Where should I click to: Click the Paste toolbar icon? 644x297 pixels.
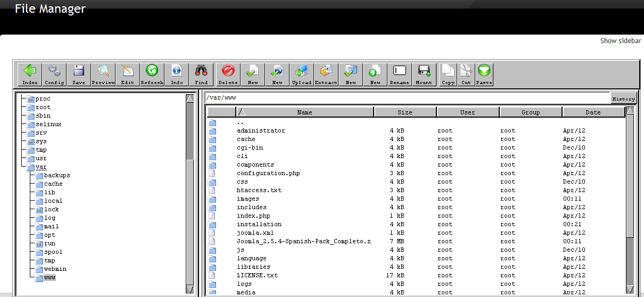484,74
